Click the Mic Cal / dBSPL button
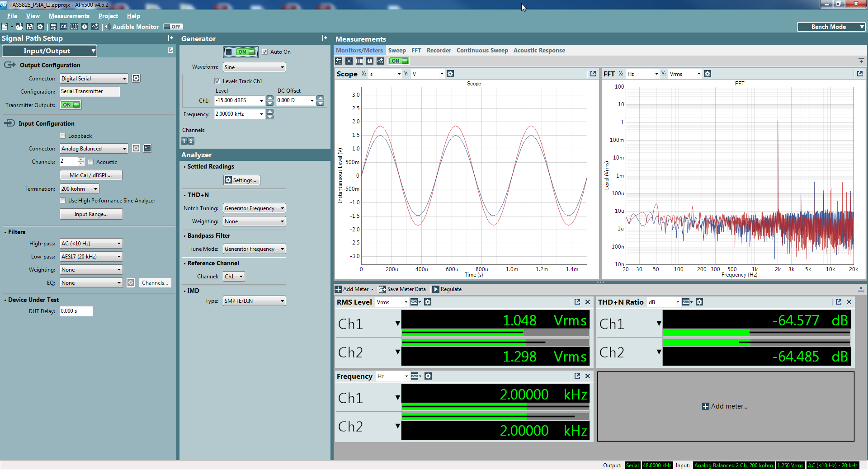The height and width of the screenshot is (470, 868). click(x=91, y=175)
